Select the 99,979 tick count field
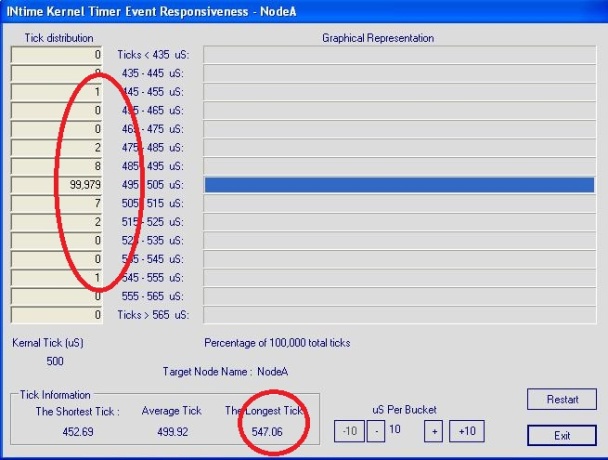Screen dimensions: 608x460 click(57, 185)
